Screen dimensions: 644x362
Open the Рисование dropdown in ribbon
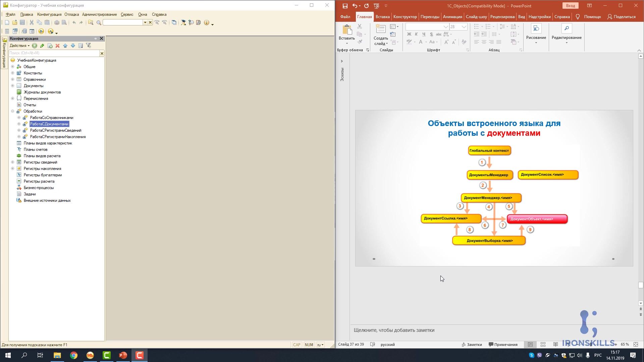(x=536, y=34)
